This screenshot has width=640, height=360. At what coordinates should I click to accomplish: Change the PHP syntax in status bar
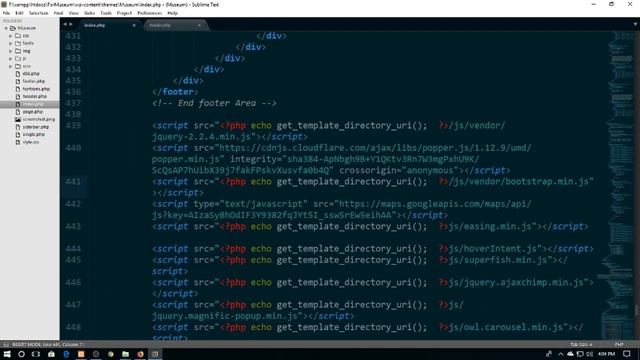click(619, 344)
